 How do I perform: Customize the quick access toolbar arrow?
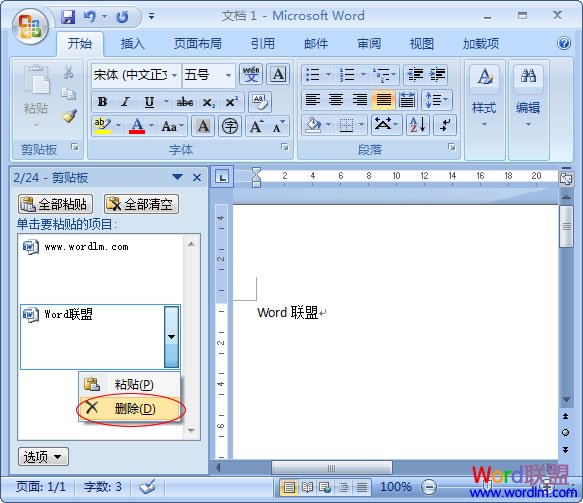pos(151,16)
